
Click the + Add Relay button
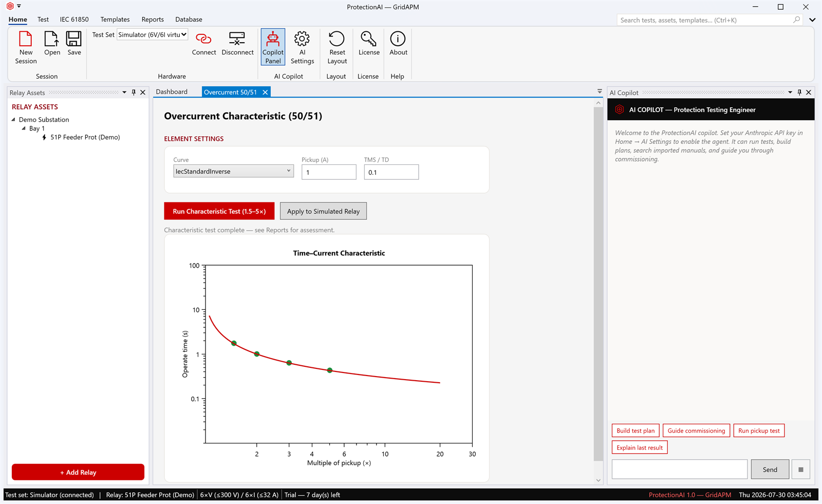[x=78, y=472]
